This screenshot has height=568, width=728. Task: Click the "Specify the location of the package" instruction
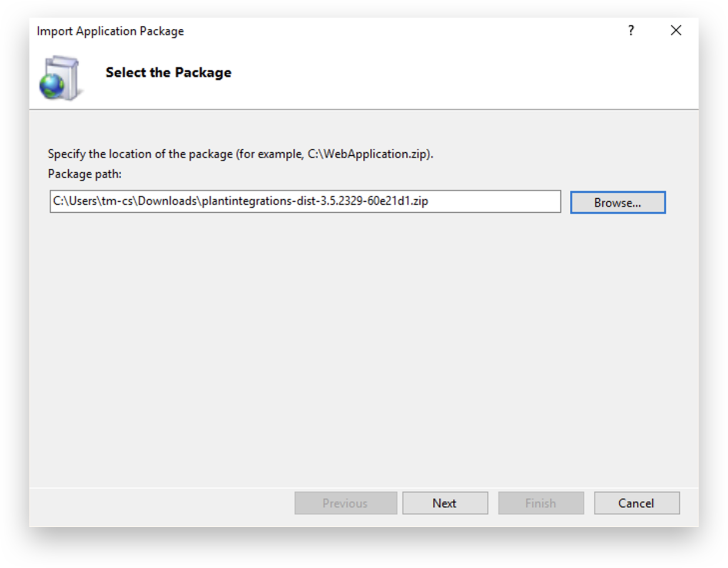140,154
